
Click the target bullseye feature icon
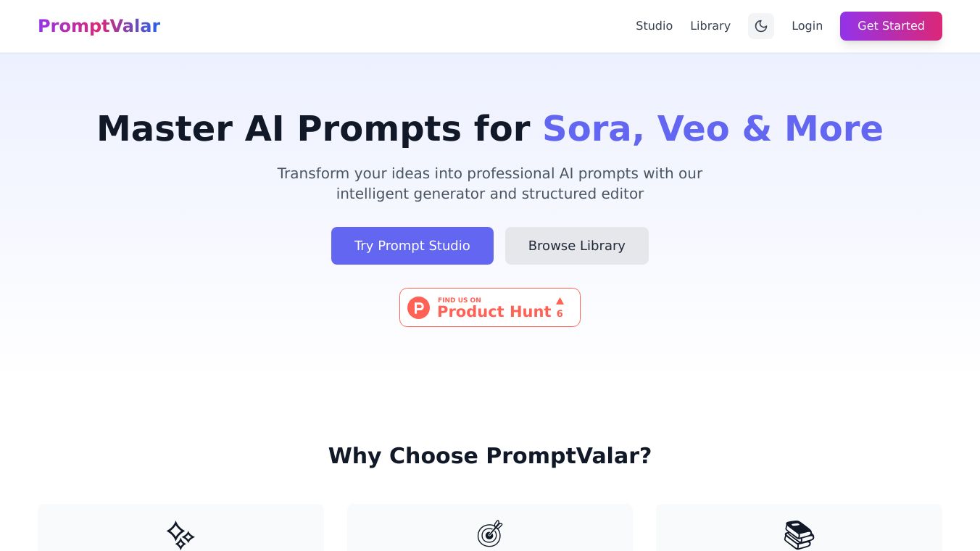490,534
